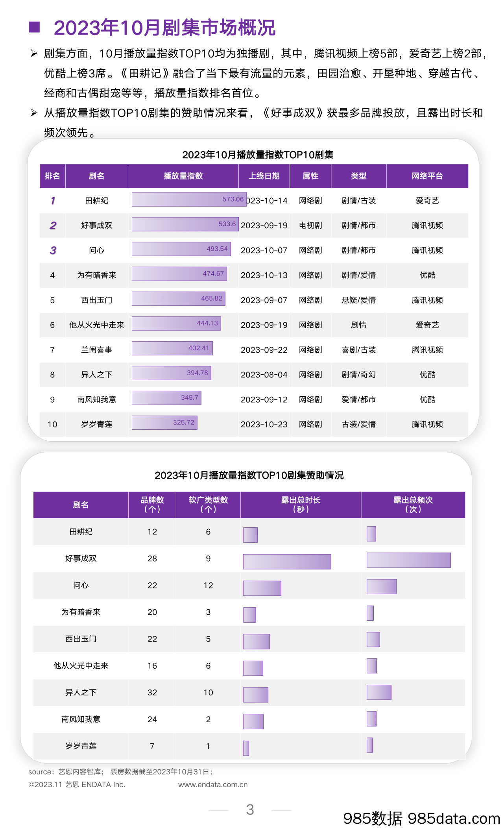Click 问心 in the ranking table

(x=96, y=250)
